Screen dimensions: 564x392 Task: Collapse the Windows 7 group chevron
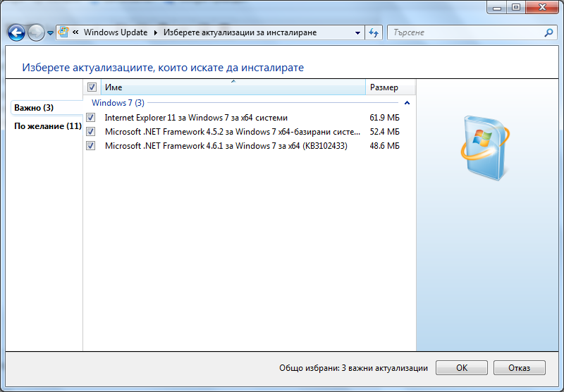[407, 103]
